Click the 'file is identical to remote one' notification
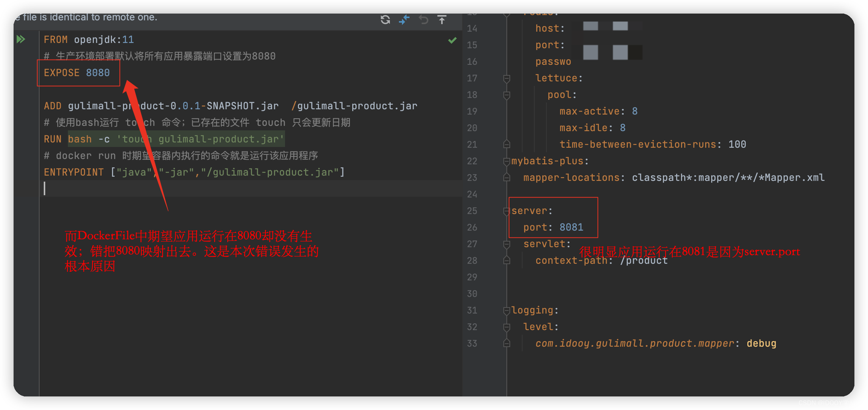This screenshot has height=410, width=868. click(x=87, y=17)
